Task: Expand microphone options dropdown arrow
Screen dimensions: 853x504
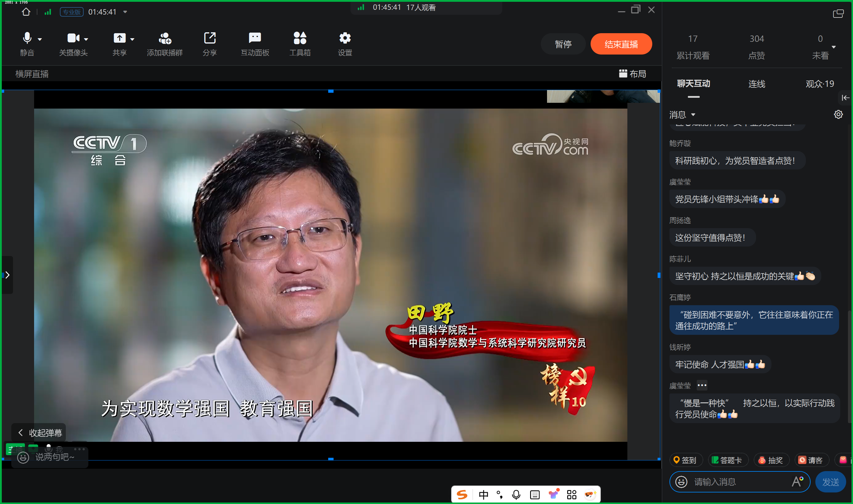Action: pyautogui.click(x=40, y=39)
